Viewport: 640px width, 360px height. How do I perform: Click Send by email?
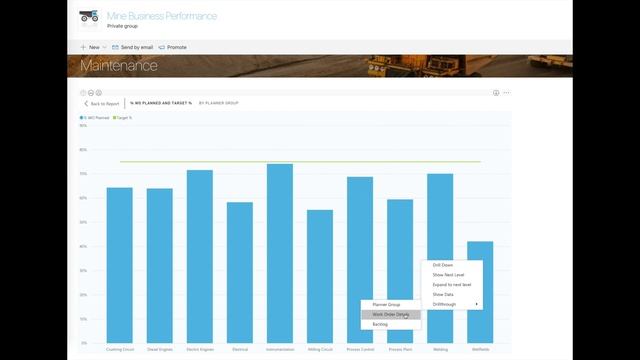point(133,47)
